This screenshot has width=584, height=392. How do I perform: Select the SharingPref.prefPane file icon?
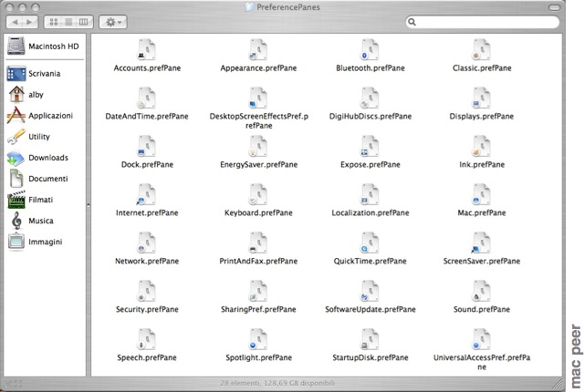[258, 291]
